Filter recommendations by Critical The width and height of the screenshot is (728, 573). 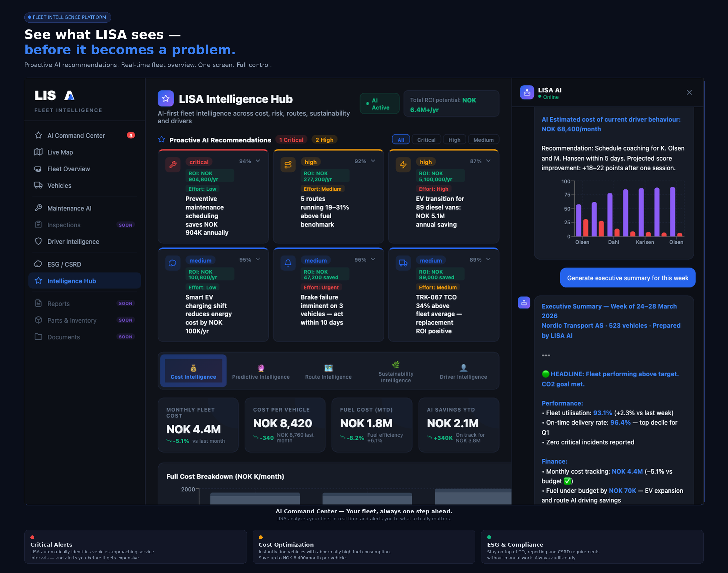[426, 140]
